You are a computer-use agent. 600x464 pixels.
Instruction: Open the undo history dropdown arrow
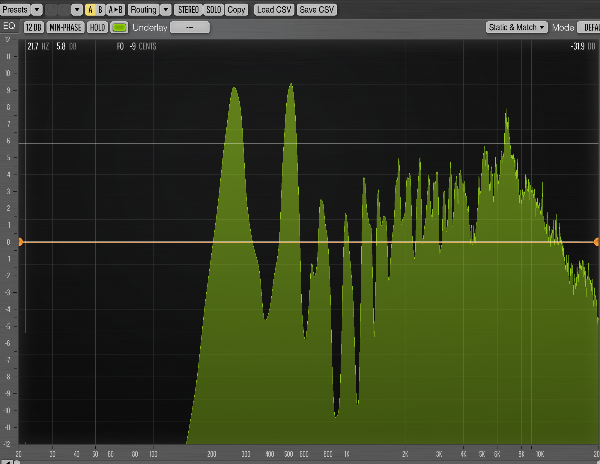(77, 10)
